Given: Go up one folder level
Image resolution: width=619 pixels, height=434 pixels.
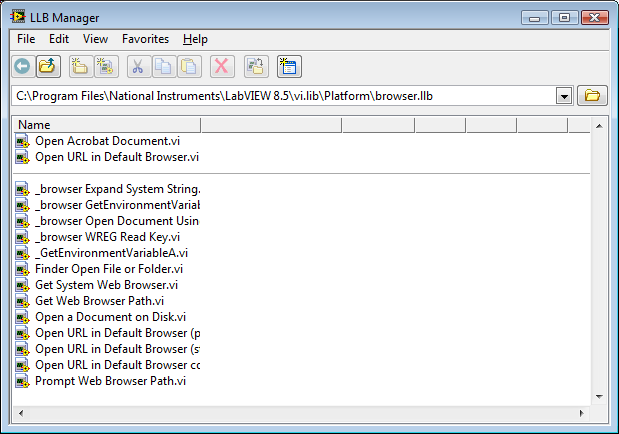Looking at the screenshot, I should coord(48,66).
